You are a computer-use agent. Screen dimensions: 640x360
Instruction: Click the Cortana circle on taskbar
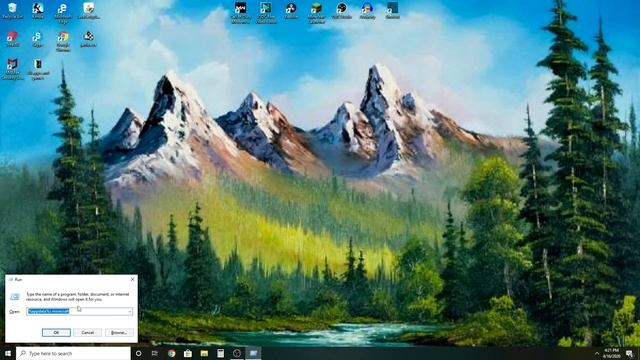pyautogui.click(x=138, y=353)
